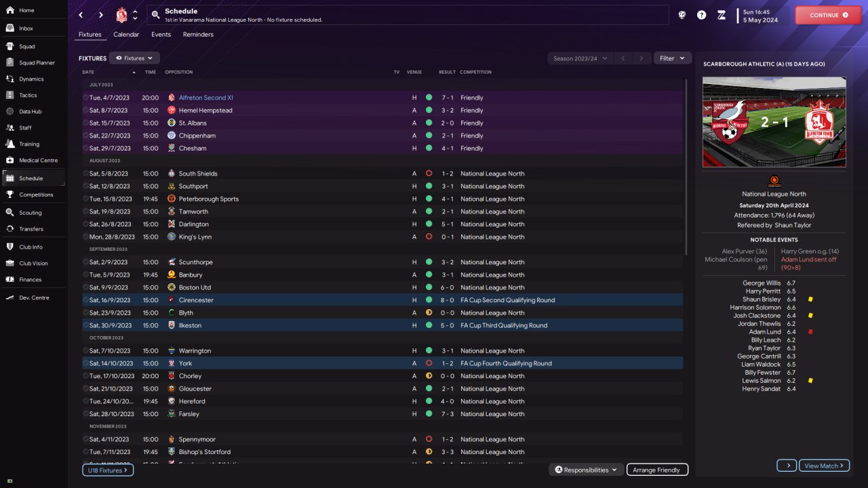Open the Transfers sidebar icon

click(x=10, y=229)
